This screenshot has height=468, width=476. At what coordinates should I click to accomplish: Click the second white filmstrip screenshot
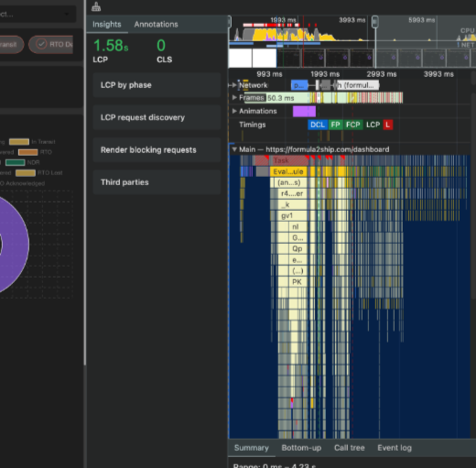pos(265,58)
